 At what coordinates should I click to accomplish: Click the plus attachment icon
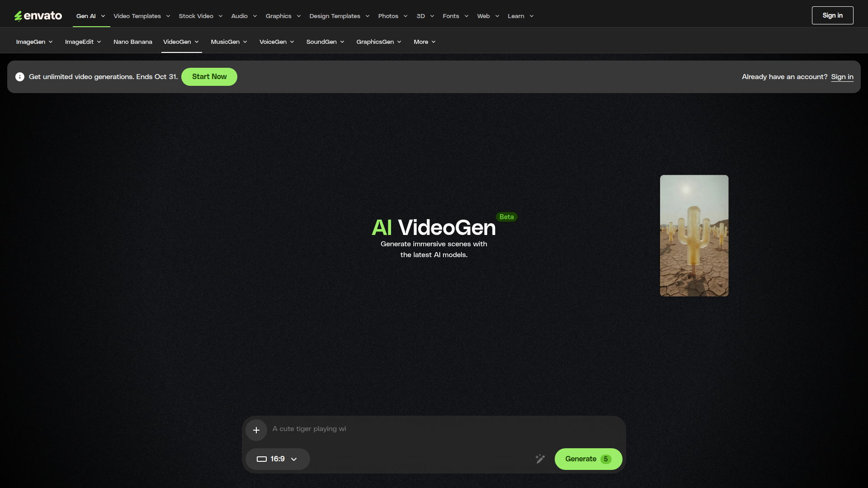[256, 430]
